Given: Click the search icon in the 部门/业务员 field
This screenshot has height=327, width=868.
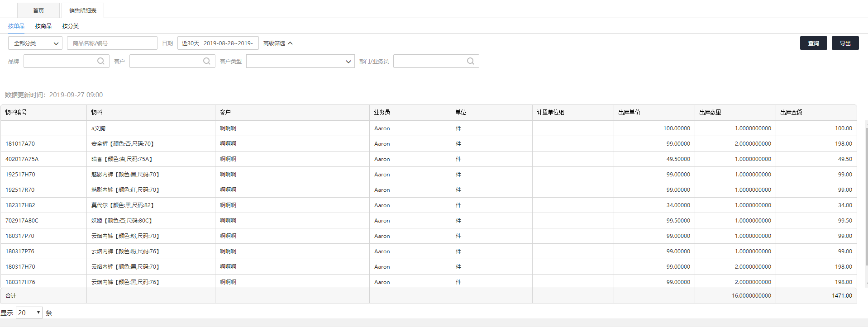Looking at the screenshot, I should click(x=471, y=61).
